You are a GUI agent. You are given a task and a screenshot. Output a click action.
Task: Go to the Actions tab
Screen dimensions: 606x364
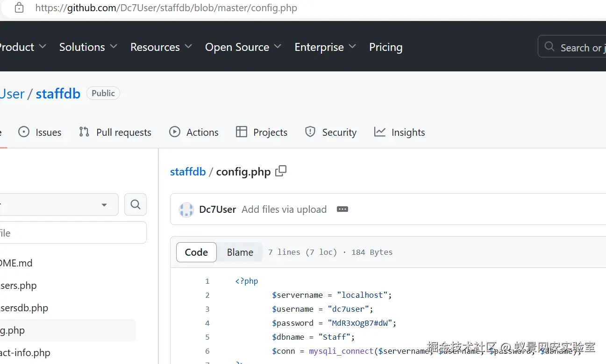(x=193, y=133)
